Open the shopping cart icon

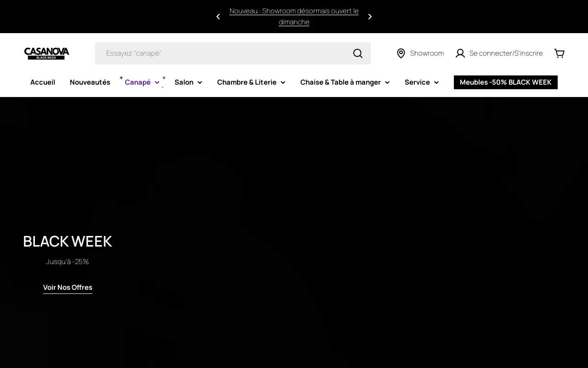[559, 53]
